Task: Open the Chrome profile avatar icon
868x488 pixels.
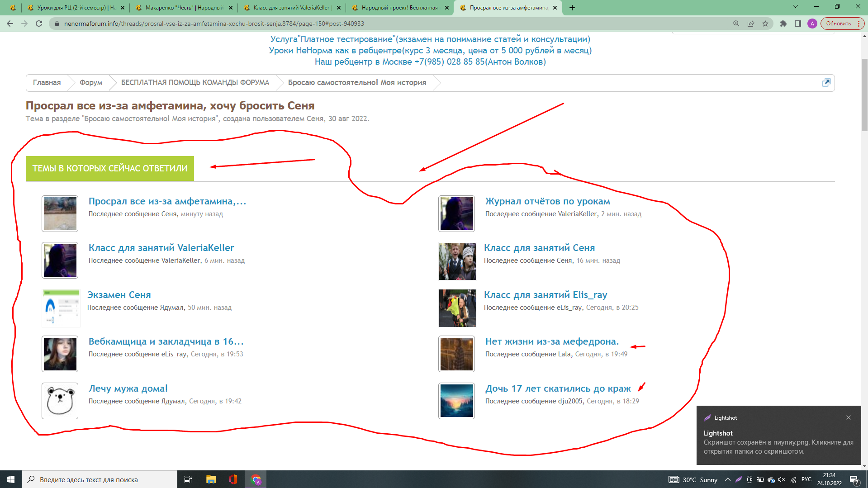Action: 812,24
